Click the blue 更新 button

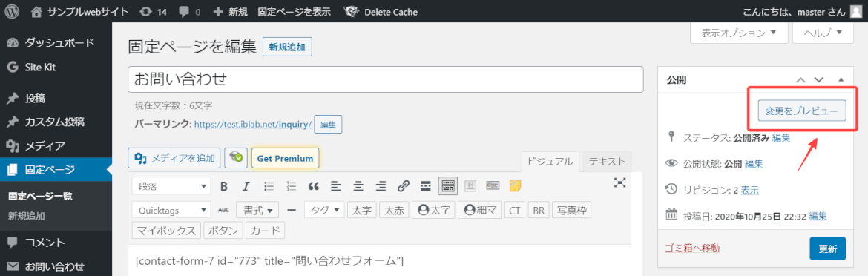coord(828,248)
